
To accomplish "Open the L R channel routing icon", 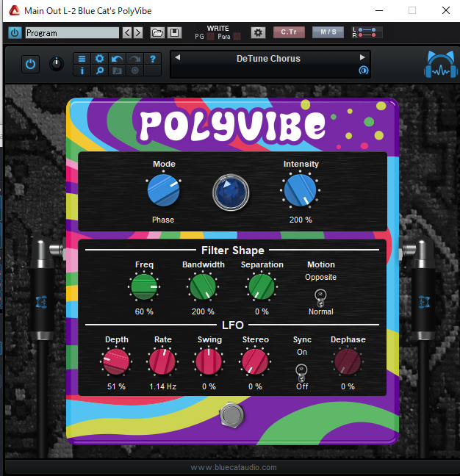I will coord(367,32).
